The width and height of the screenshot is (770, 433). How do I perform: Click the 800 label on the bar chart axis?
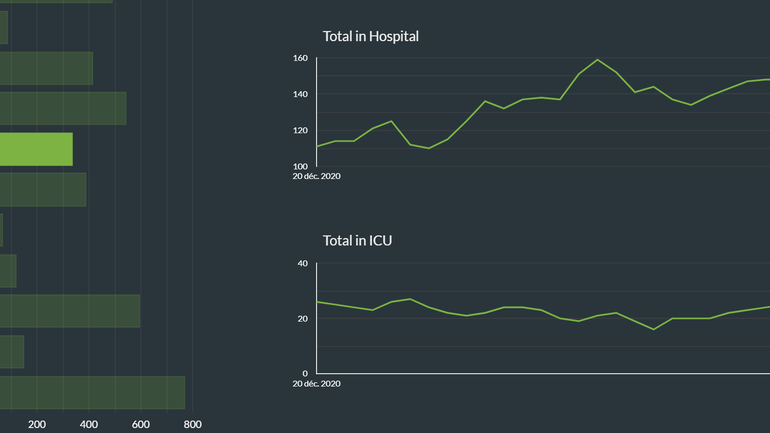coord(193,424)
